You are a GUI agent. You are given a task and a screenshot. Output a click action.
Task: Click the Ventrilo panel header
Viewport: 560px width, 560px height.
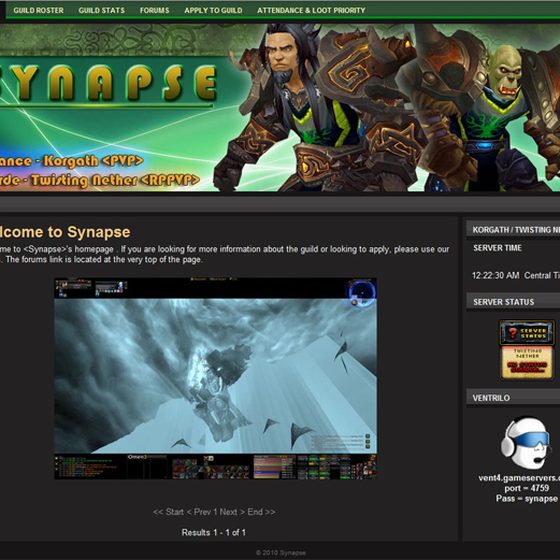point(513,398)
